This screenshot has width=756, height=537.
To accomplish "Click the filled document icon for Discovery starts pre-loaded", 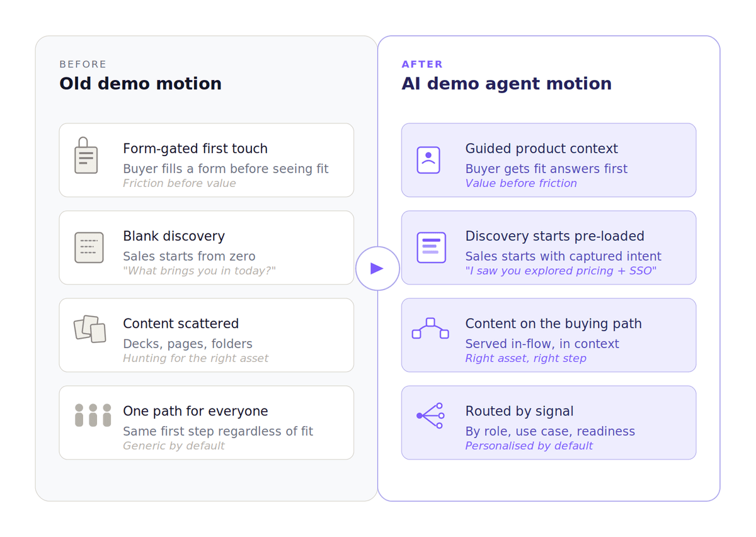I will 432,247.
